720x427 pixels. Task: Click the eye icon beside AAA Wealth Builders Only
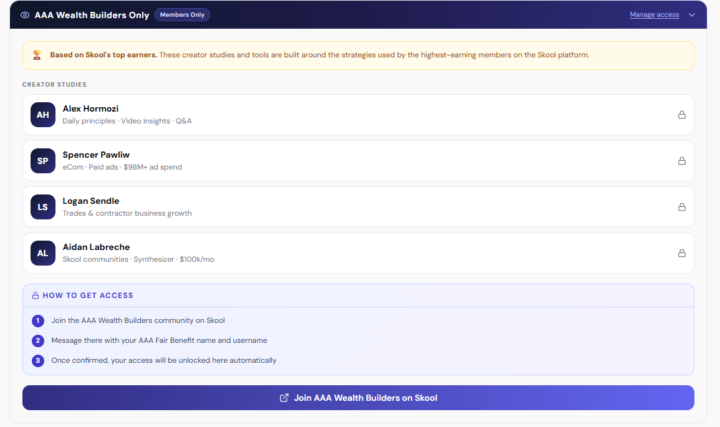pyautogui.click(x=25, y=15)
